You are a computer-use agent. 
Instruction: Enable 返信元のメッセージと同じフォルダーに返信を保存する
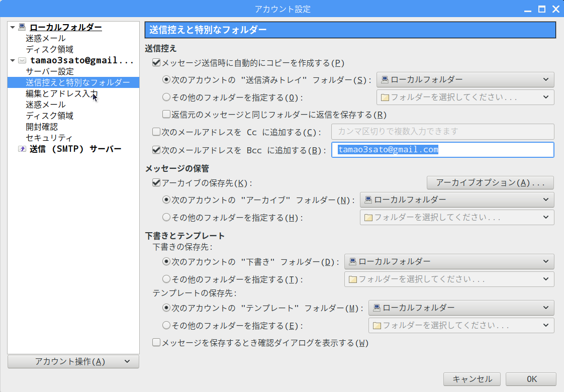(x=166, y=115)
